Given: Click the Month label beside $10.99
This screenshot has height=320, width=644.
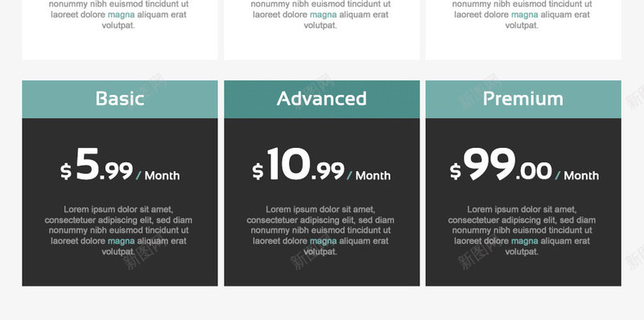Looking at the screenshot, I should 373,175.
